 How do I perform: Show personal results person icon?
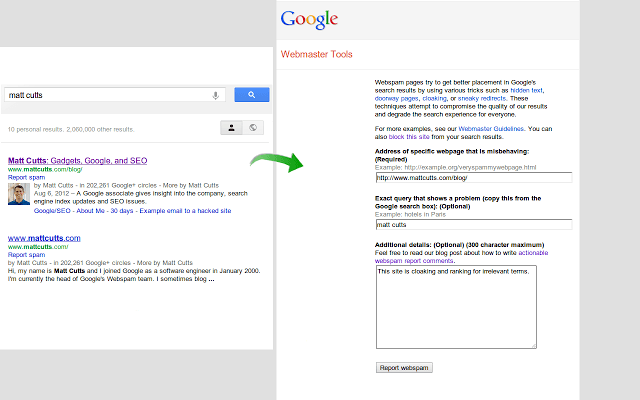[x=231, y=128]
